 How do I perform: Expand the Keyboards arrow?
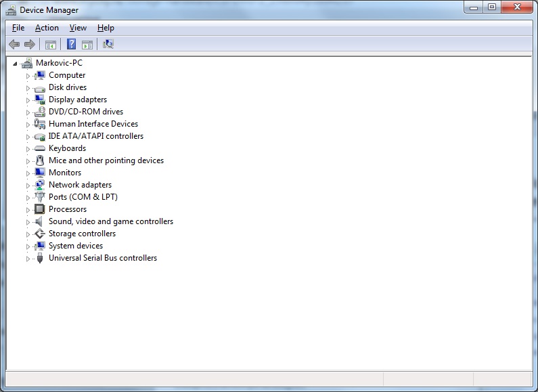click(x=28, y=149)
